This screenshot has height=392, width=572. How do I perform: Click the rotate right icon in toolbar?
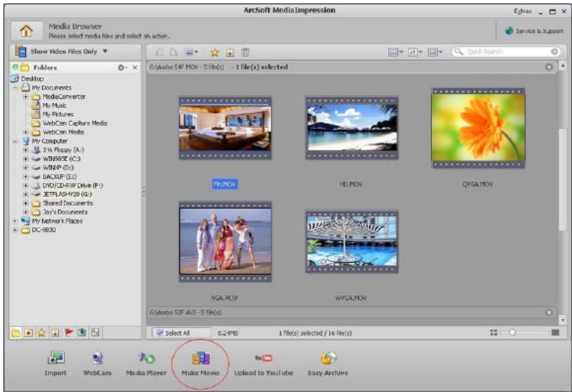pyautogui.click(x=174, y=52)
